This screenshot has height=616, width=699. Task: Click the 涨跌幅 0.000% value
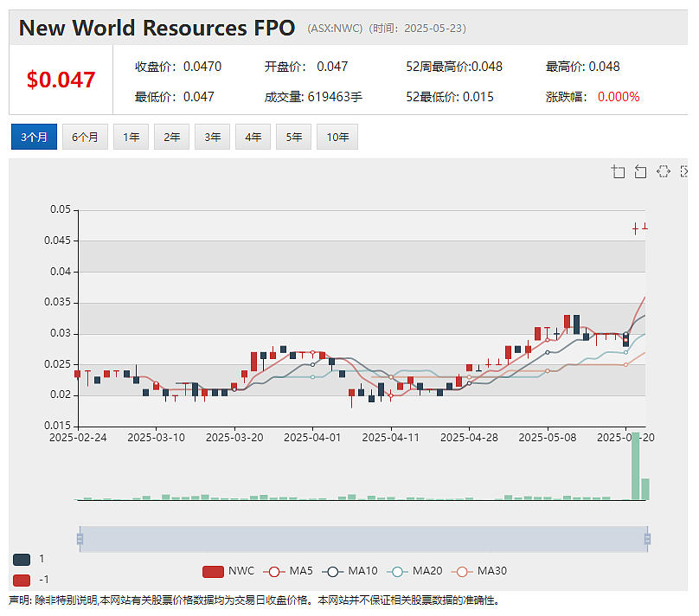593,97
